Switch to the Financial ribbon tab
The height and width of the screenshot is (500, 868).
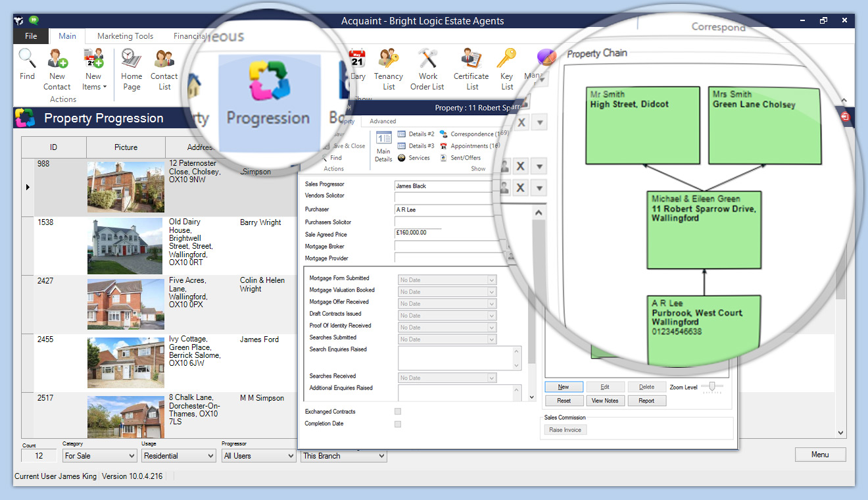[x=189, y=36]
